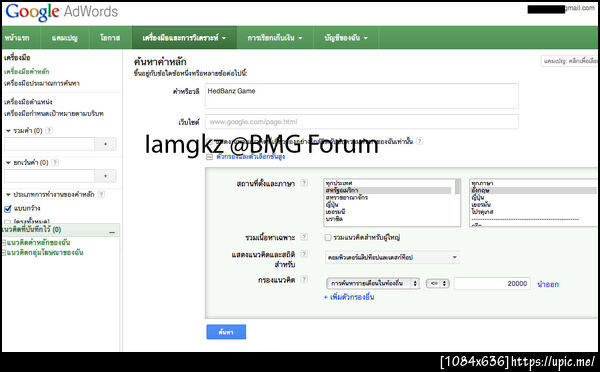
Task: Collapse the รวมคำ (0) section
Action: 8,131
